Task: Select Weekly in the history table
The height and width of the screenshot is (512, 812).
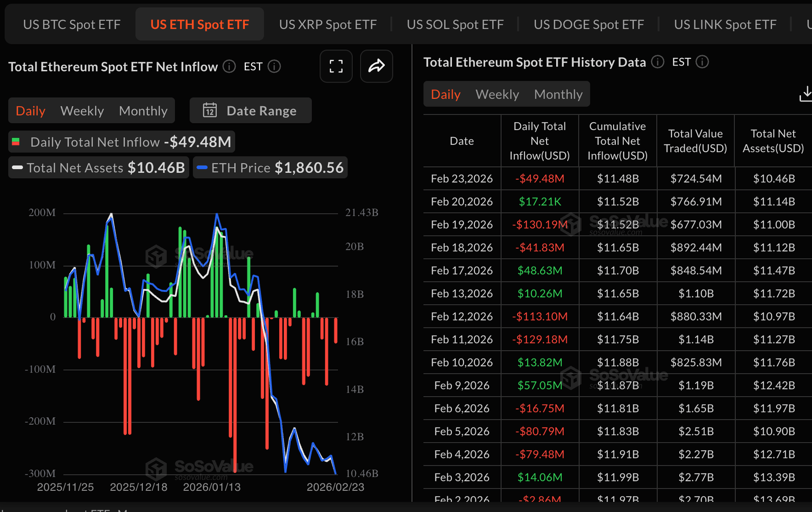Action: coord(497,94)
